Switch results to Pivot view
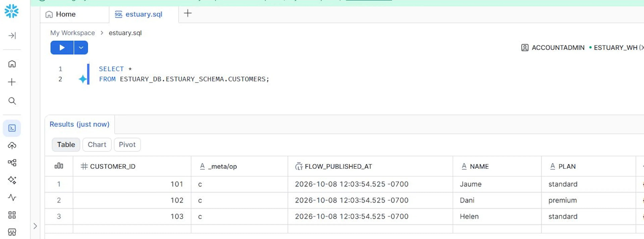The width and height of the screenshot is (644, 239). 127,145
